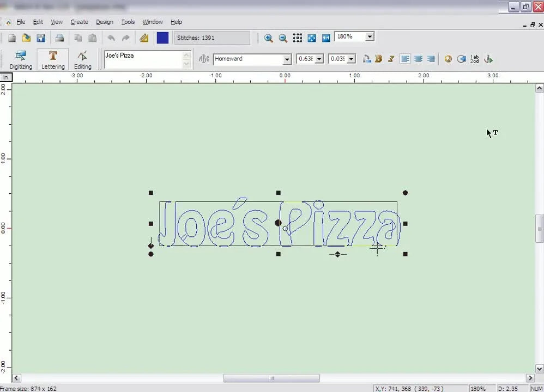Click the Show Grid toolbar icon
Viewport: 544px width, 392px height.
(297, 38)
